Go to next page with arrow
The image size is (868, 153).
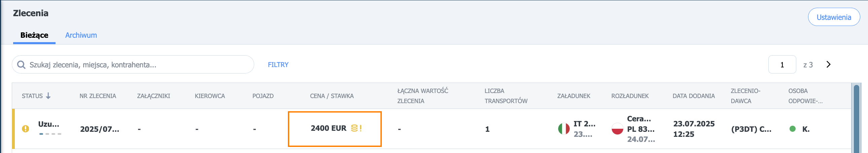(829, 64)
